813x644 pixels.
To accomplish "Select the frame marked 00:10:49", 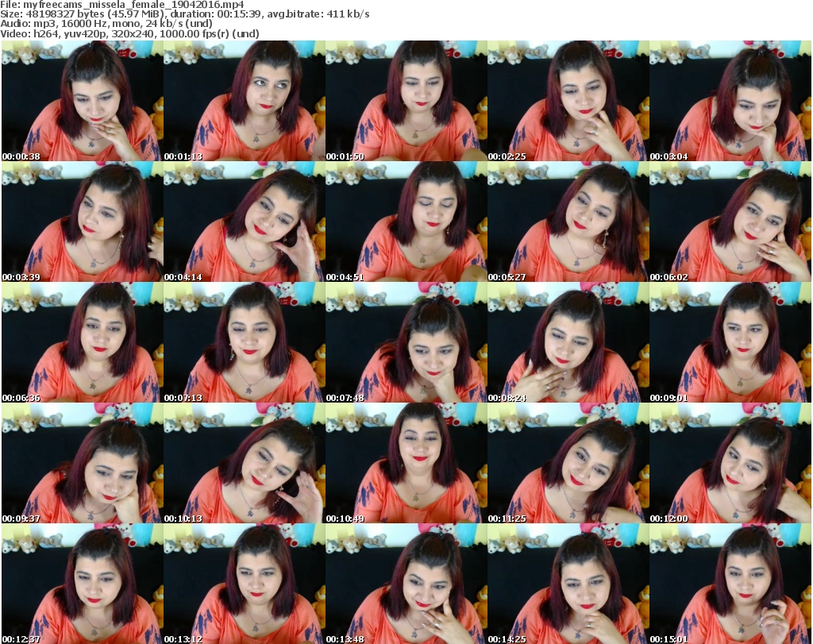I will click(406, 464).
